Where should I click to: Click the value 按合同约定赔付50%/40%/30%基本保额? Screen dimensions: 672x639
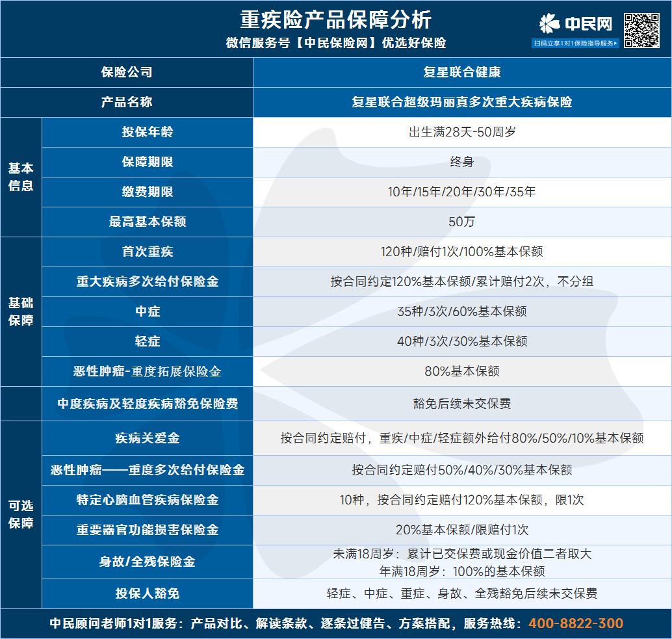coord(462,470)
